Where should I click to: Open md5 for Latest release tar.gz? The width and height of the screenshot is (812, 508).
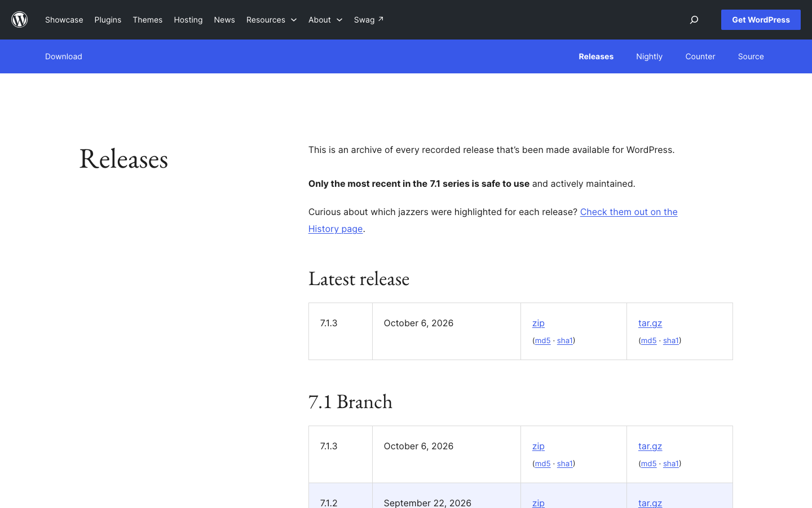[x=648, y=340]
